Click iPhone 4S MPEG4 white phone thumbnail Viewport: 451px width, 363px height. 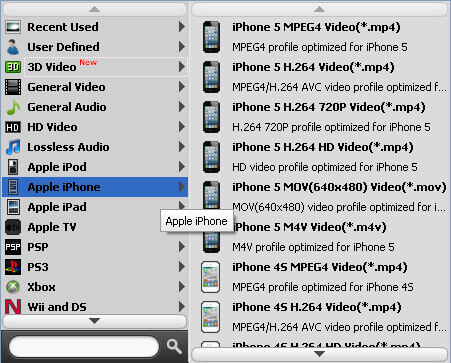pyautogui.click(x=211, y=277)
